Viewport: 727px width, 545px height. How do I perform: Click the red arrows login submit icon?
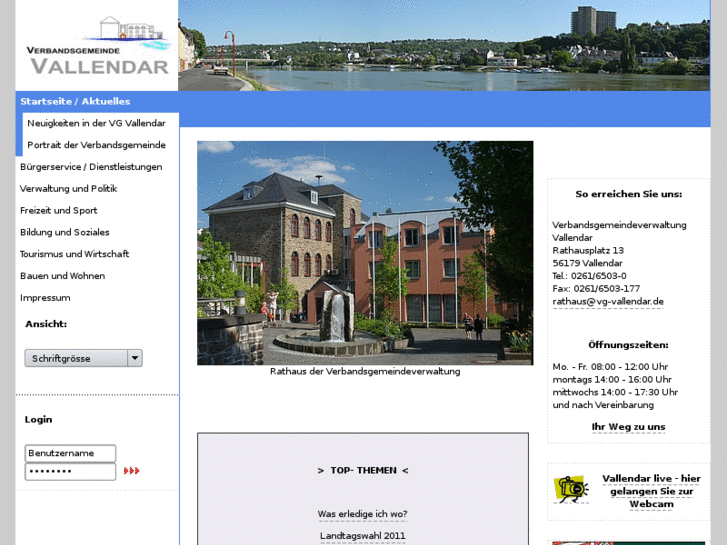[x=131, y=471]
